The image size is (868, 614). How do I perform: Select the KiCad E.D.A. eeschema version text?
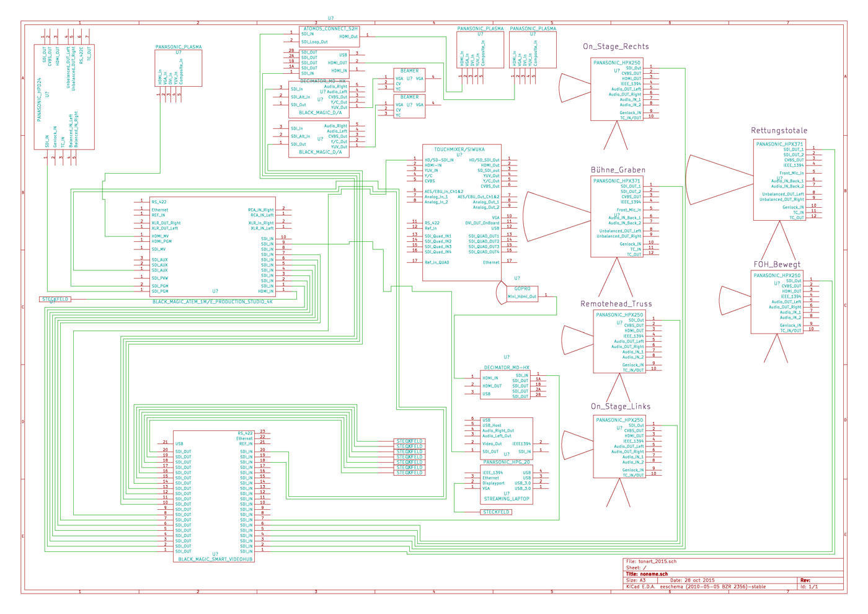point(696,587)
